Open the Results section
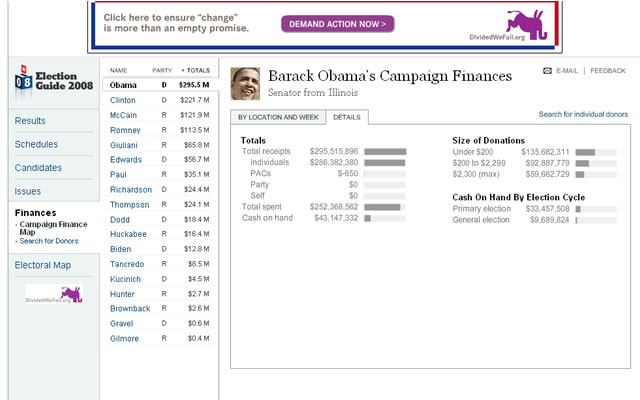640x400 pixels. pos(30,121)
